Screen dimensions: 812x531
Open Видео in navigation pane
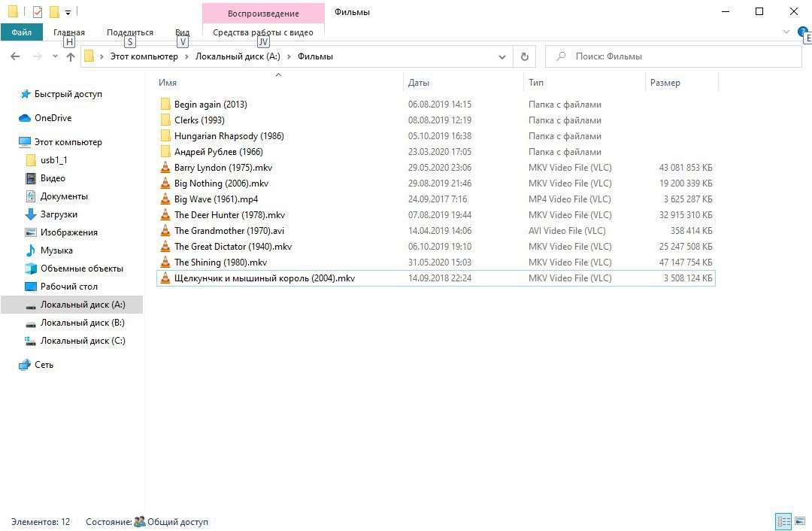point(53,178)
